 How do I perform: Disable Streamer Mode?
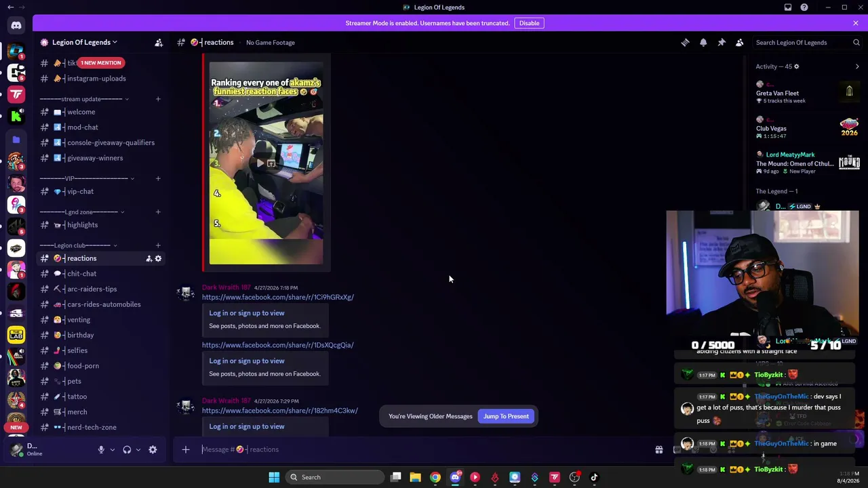[529, 23]
